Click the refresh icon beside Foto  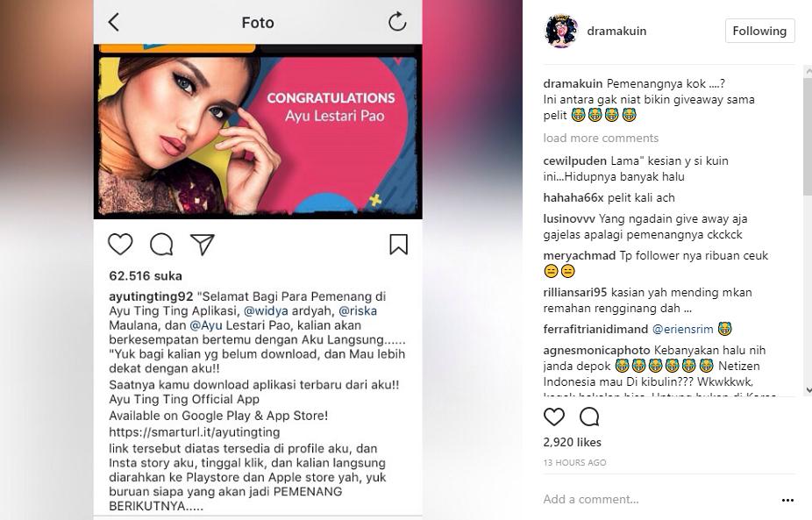click(397, 22)
